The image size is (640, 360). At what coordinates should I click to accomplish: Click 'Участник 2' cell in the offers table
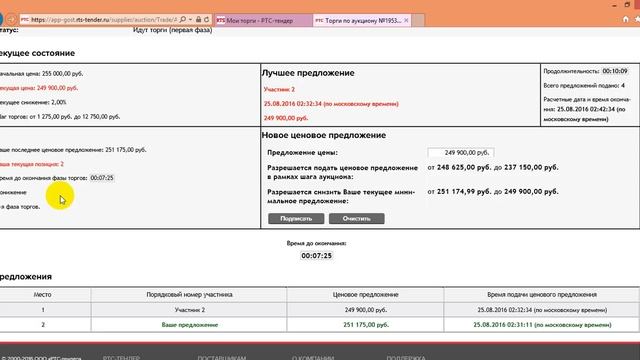190,310
